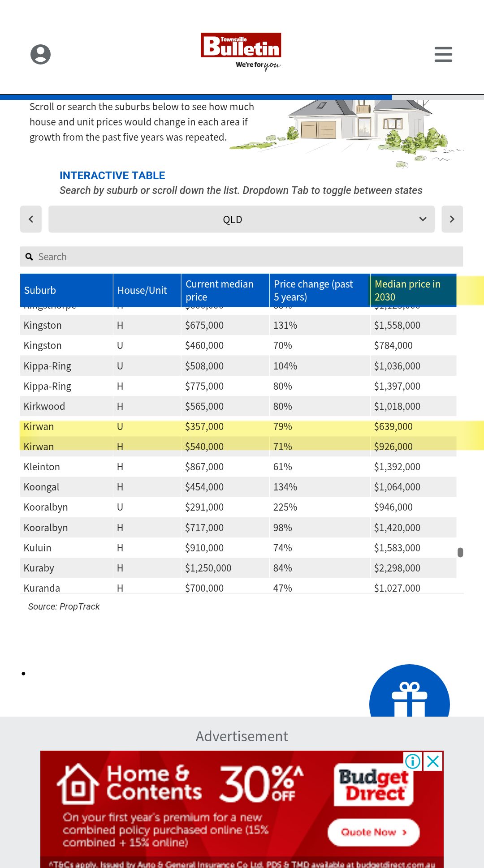Click the ad info icon
The height and width of the screenshot is (868, 484).
413,761
